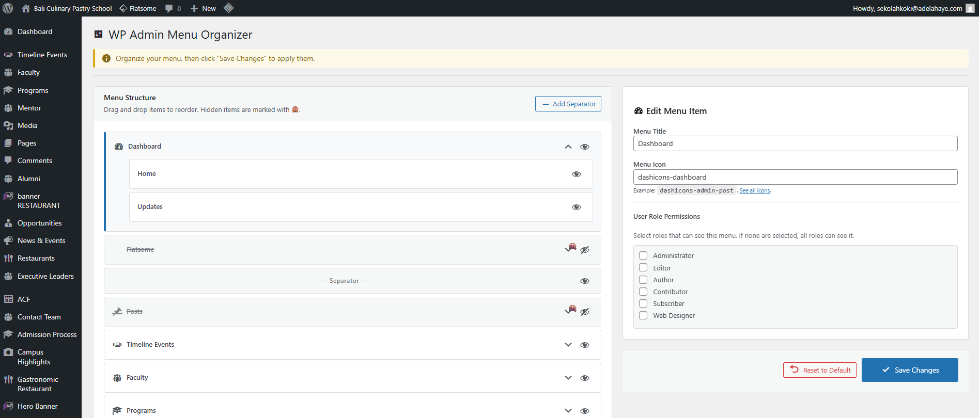Expand the Timeline Events menu item
The image size is (980, 418).
click(x=568, y=345)
